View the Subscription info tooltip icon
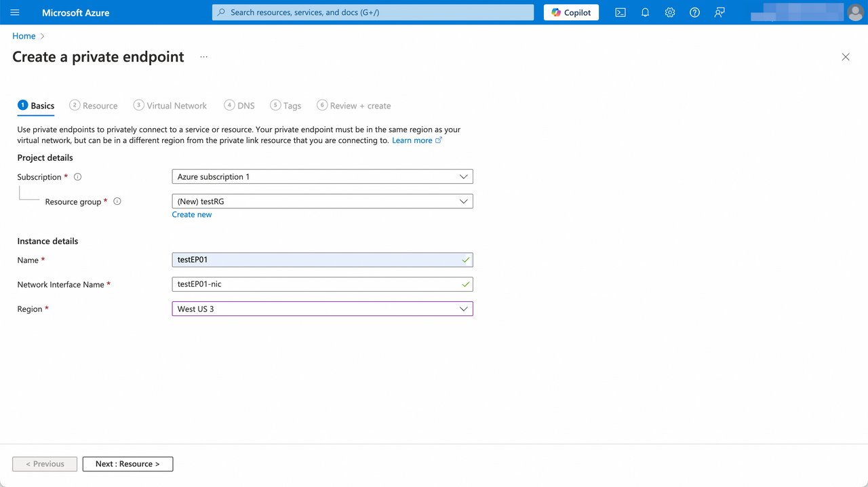Viewport: 868px width, 487px height. click(x=77, y=176)
